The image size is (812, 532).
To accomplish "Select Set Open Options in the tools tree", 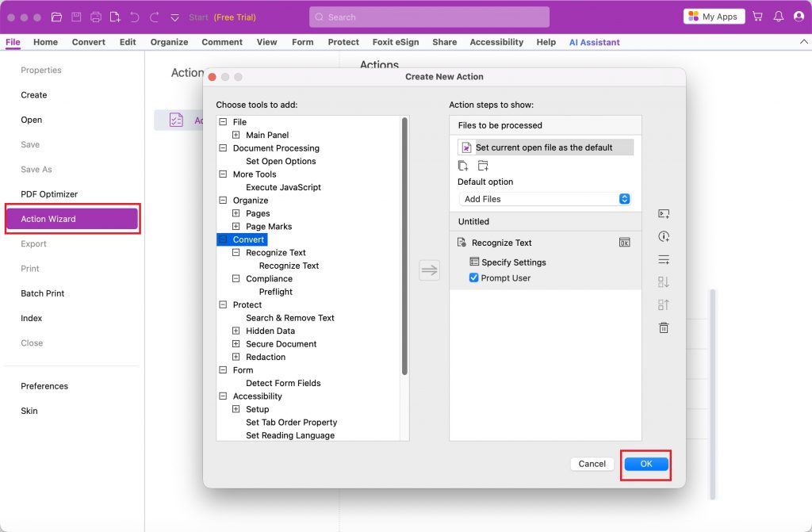I will coord(281,161).
